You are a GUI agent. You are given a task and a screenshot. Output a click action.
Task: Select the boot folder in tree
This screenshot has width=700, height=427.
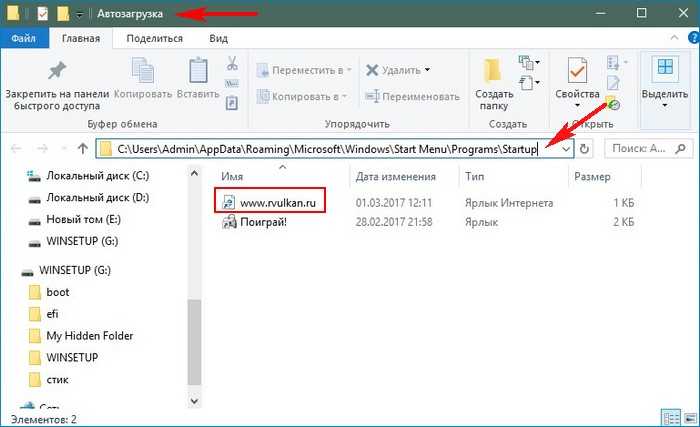tap(49, 292)
